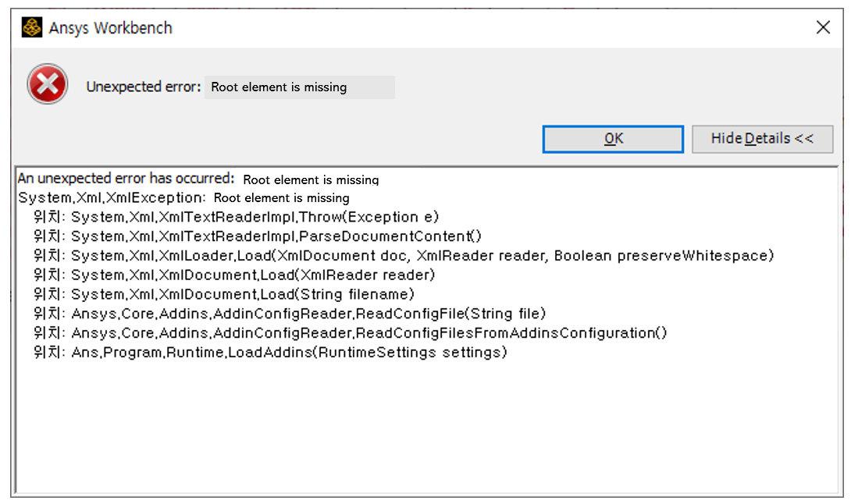Click XmlDocument.Load(String filename) line
This screenshot has height=504, width=851.
point(223,295)
